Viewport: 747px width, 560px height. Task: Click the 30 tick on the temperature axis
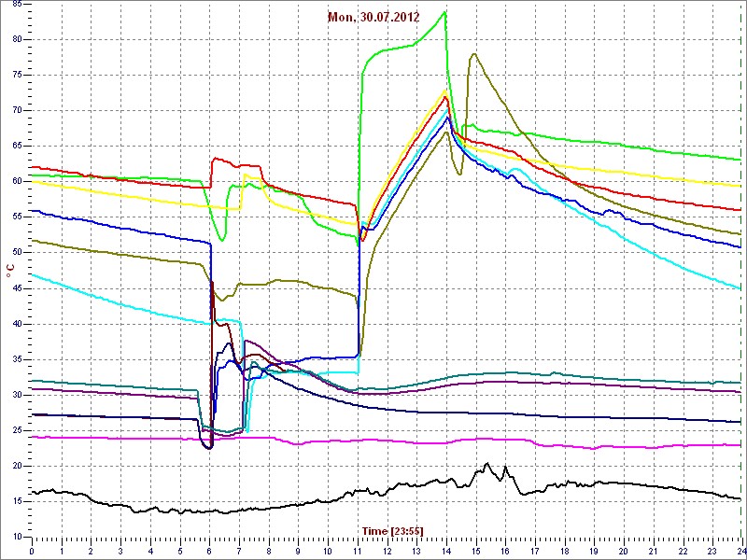click(18, 395)
